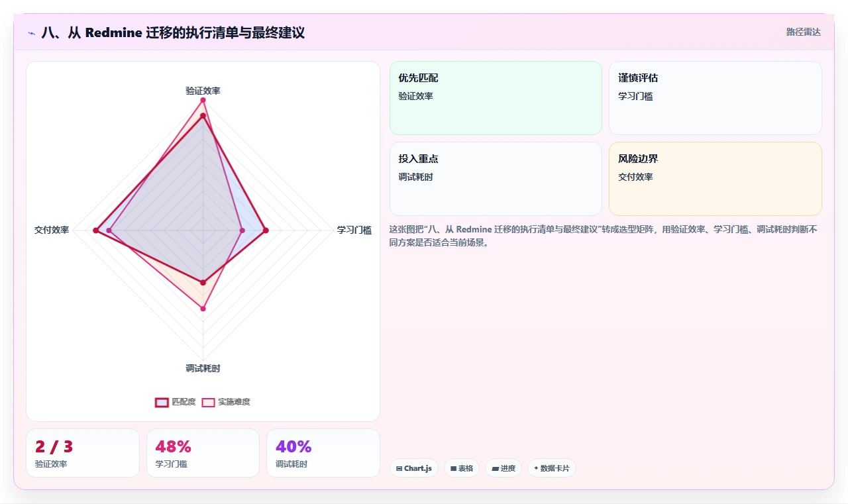Click the section title 八、从 Redmine 迁移的执行清单与最终建议
848x504 pixels.
(x=173, y=32)
